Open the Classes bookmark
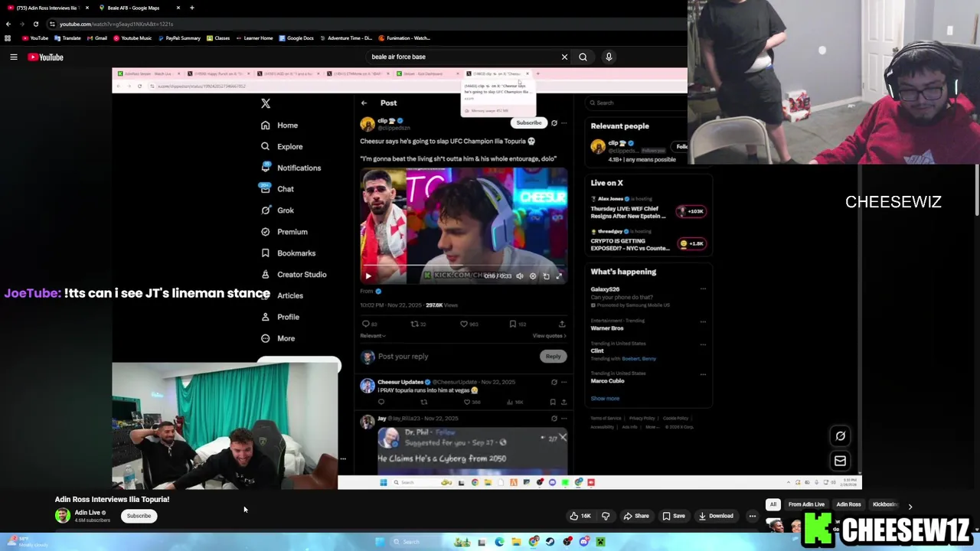Viewport: 980px width, 551px height. 218,38
